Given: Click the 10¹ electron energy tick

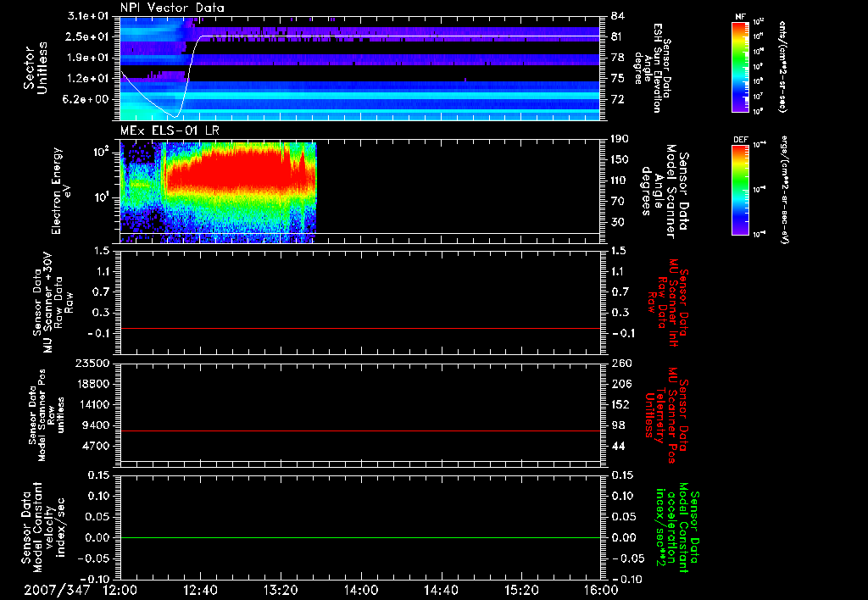Looking at the screenshot, I should [x=103, y=197].
